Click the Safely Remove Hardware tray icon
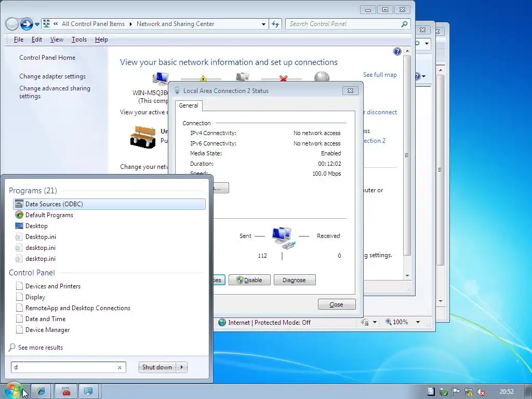The image size is (532, 399). point(443,392)
